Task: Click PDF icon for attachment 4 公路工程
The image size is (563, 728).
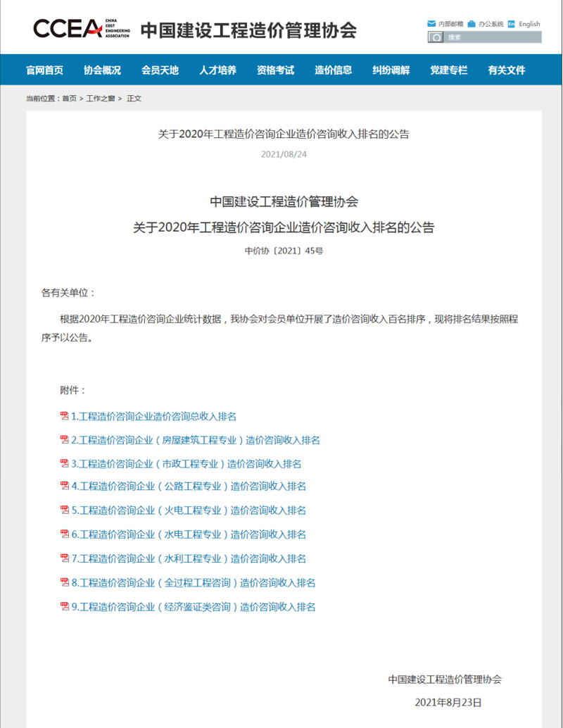Action: (x=64, y=486)
